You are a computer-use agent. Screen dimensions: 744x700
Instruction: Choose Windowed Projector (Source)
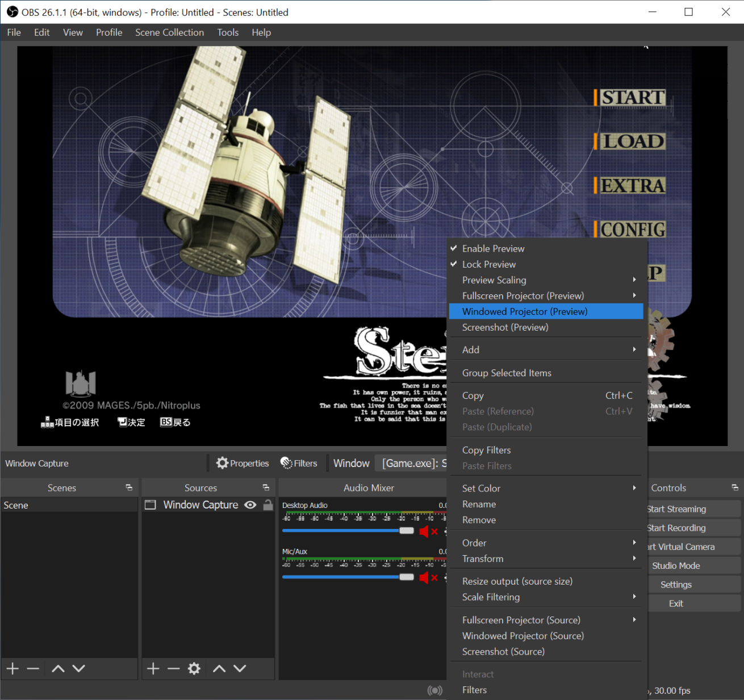[546, 636]
